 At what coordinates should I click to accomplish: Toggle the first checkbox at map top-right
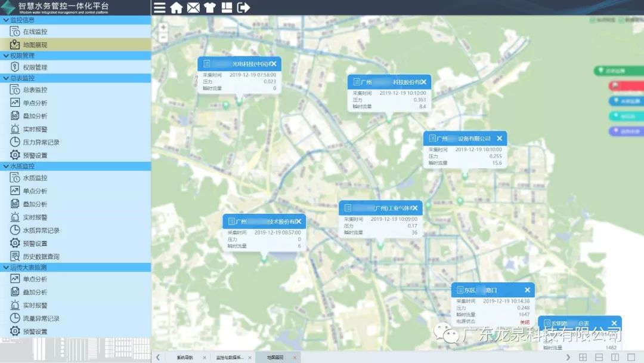(593, 20)
